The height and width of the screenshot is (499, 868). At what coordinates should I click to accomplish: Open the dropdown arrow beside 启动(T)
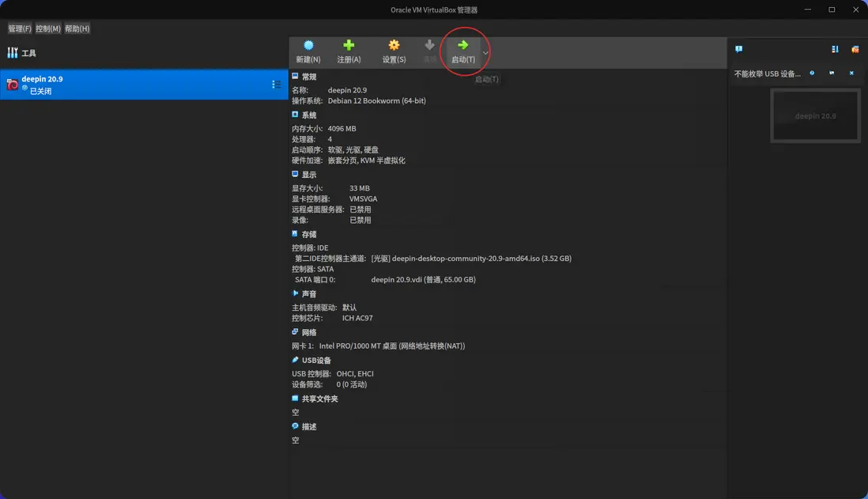point(485,53)
